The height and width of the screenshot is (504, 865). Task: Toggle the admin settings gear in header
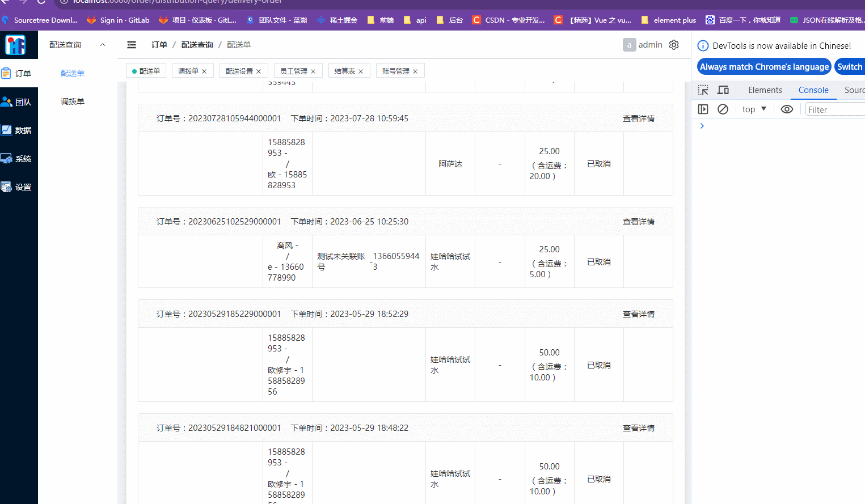click(673, 44)
